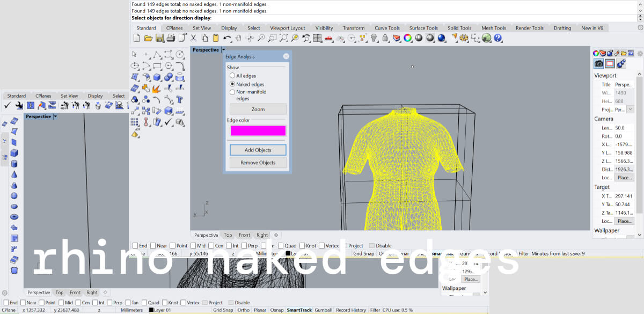Click the black Layer 01 color swatch
Image resolution: width=644 pixels, height=314 pixels.
coord(151,310)
